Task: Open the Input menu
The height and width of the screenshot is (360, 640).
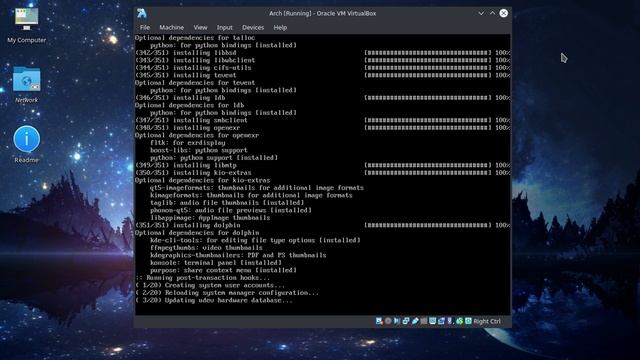Action: click(x=224, y=27)
